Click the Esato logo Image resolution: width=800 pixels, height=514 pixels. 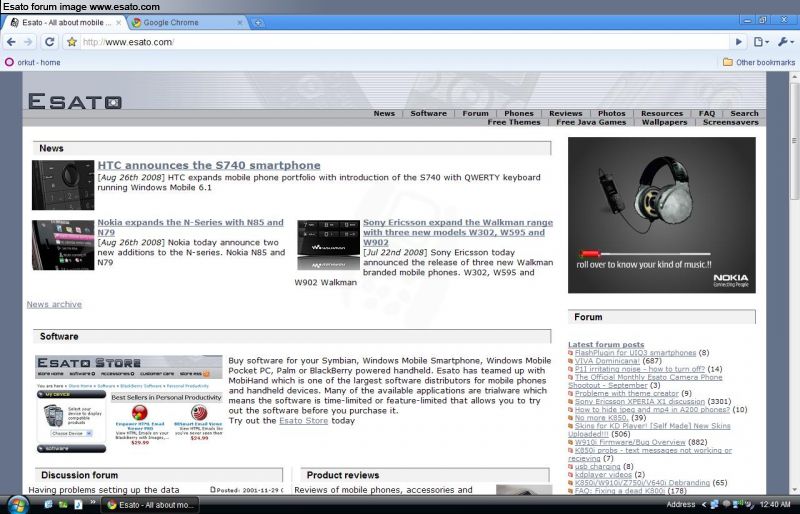(x=74, y=101)
